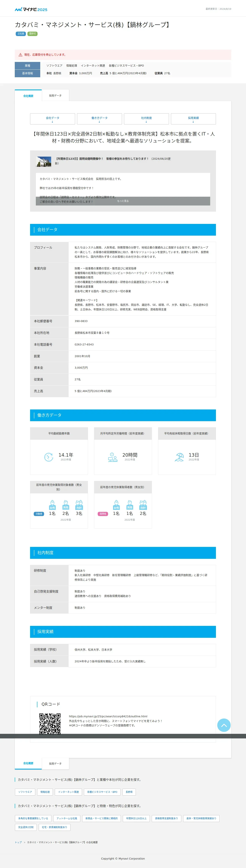Click 年間休日120日以上 tag
Image resolution: width=246 pixels, height=868 pixels.
pyautogui.click(x=136, y=818)
